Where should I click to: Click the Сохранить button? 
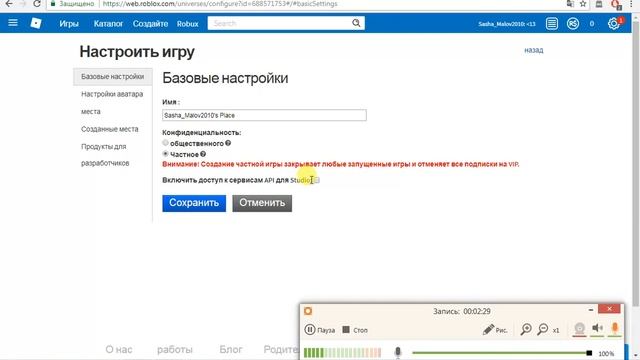coord(194,203)
